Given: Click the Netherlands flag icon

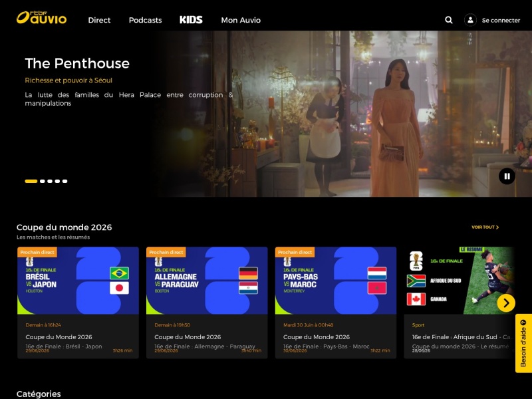Looking at the screenshot, I should [x=377, y=273].
